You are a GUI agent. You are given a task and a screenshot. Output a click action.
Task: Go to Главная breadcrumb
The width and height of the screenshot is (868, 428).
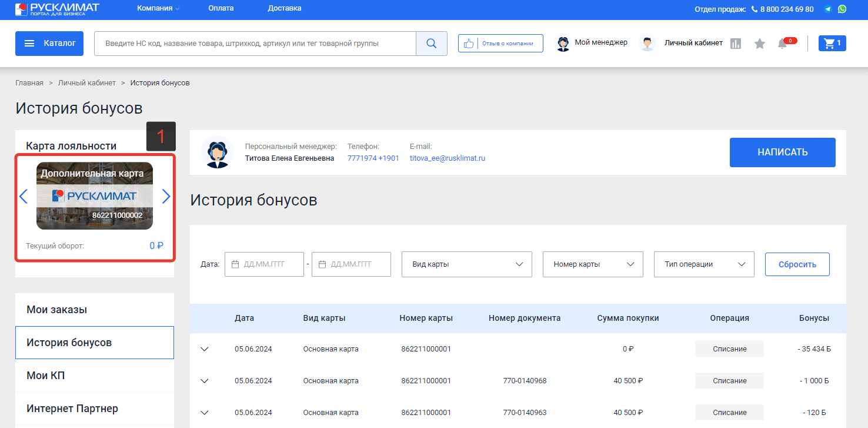29,83
